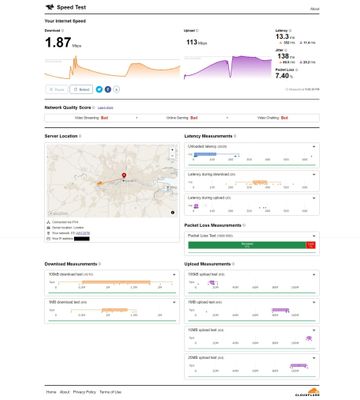Expand the 10MB upload test panel
This screenshot has width=360, height=400.
click(x=314, y=330)
